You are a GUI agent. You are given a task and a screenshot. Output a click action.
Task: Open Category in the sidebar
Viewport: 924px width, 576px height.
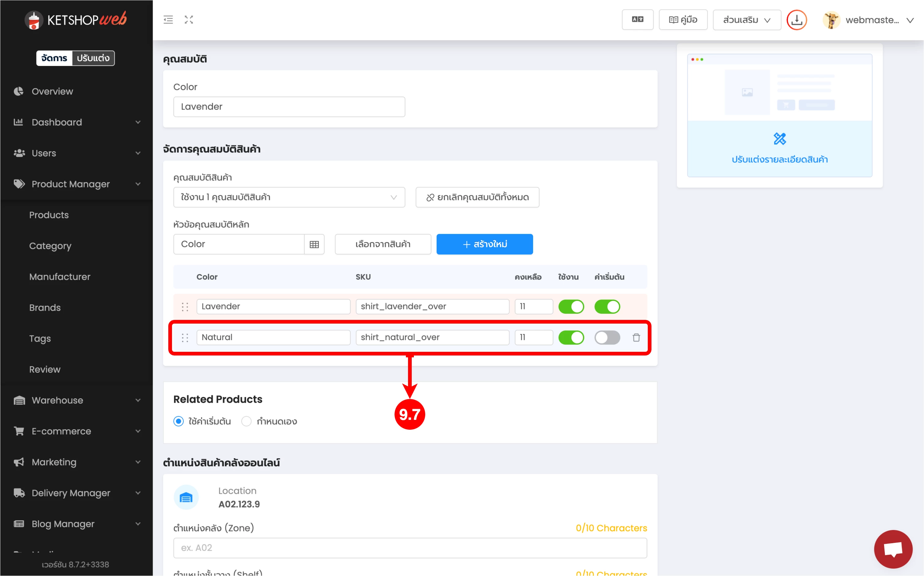pos(50,246)
